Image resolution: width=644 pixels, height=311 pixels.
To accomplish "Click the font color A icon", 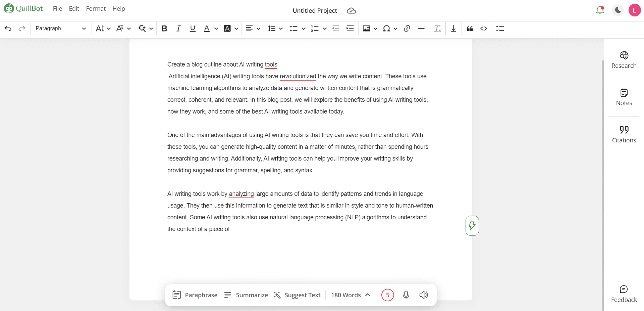I will [207, 29].
